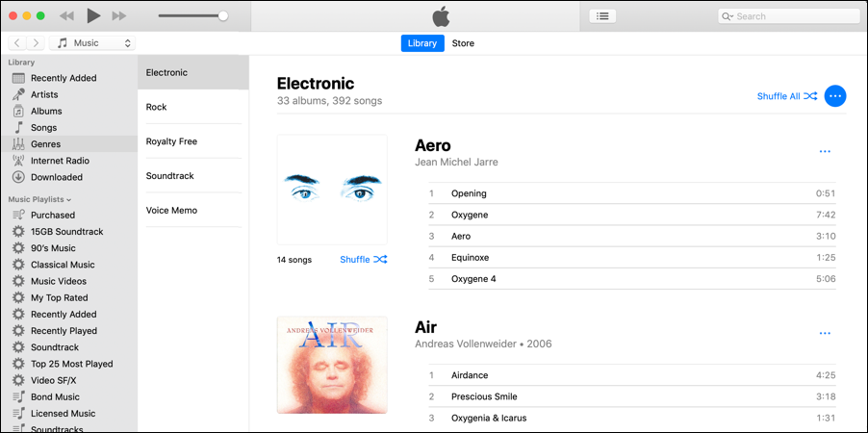Viewport: 868px width, 433px height.
Task: Open more options for the Aero album
Action: [x=825, y=151]
